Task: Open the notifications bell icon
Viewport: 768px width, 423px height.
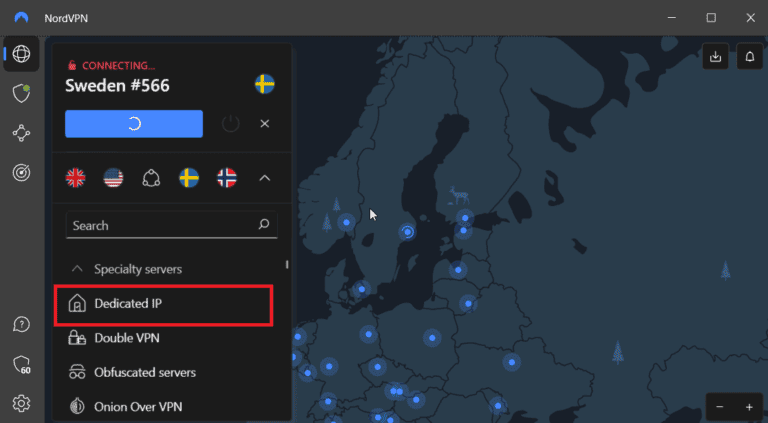Action: 749,57
